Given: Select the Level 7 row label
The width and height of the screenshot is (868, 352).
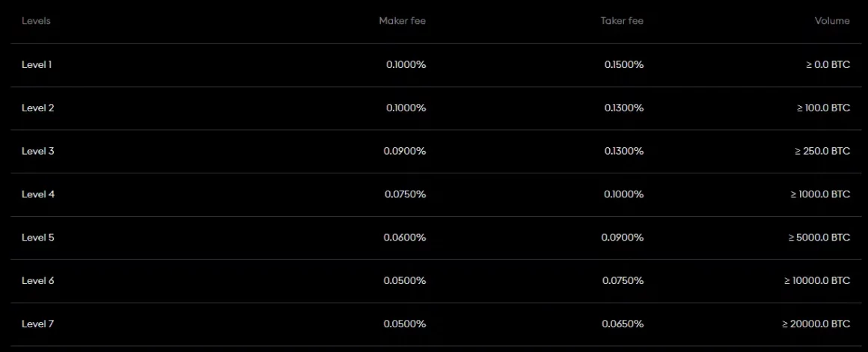Looking at the screenshot, I should tap(37, 324).
